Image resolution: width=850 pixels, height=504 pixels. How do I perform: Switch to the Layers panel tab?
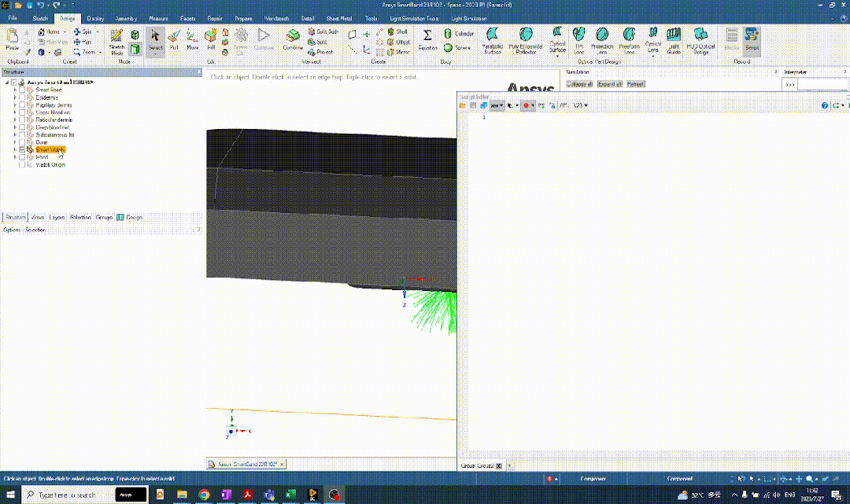point(57,217)
